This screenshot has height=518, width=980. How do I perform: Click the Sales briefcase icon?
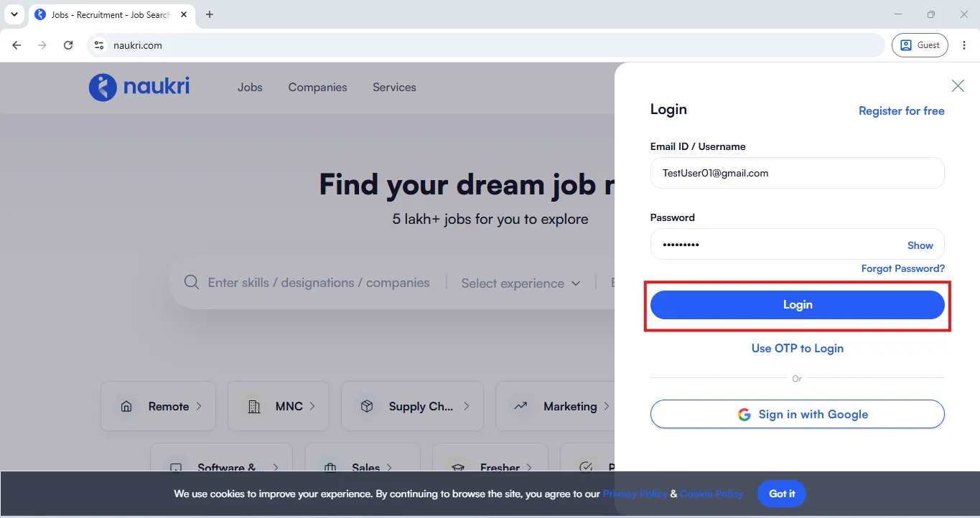330,468
